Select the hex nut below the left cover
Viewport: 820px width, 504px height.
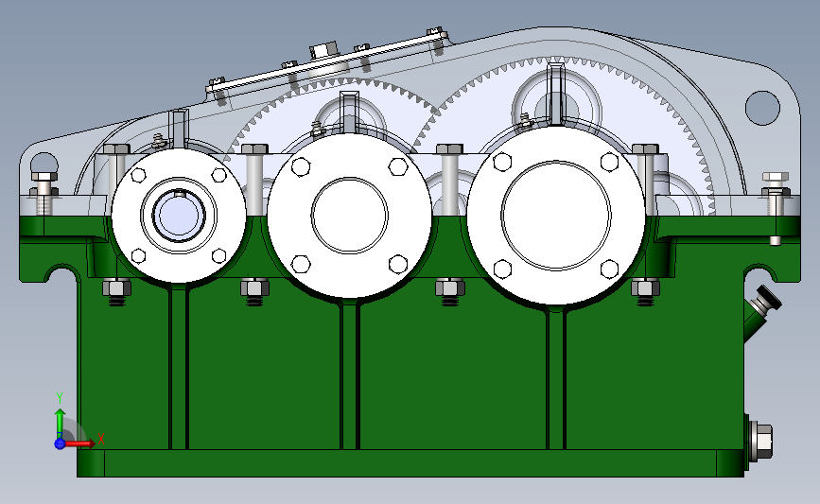point(116,288)
